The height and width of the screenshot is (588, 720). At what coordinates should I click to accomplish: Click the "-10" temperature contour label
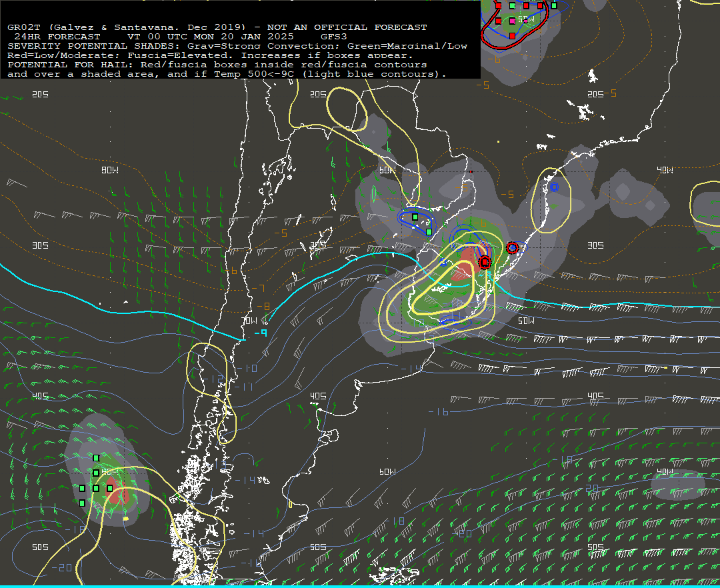pos(247,368)
